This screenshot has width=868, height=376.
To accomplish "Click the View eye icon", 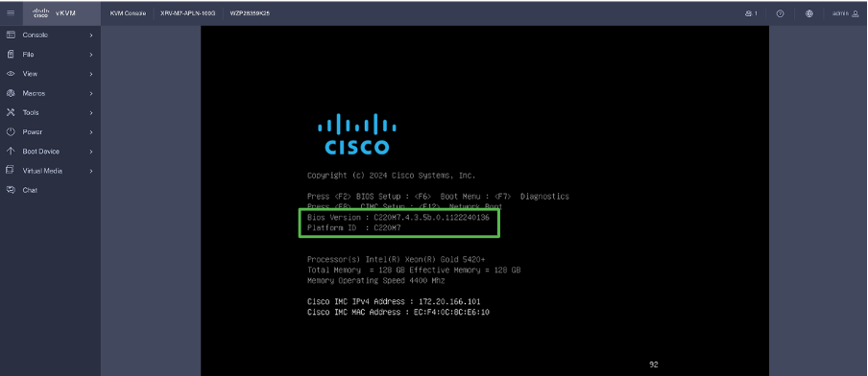I will coord(10,74).
